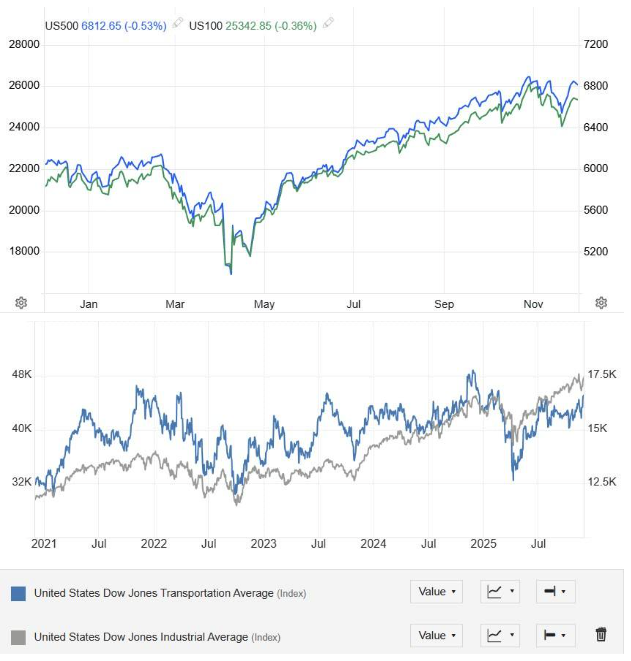631x661 pixels.
Task: Expand Value dropdown for Transportation Average
Action: [436, 592]
